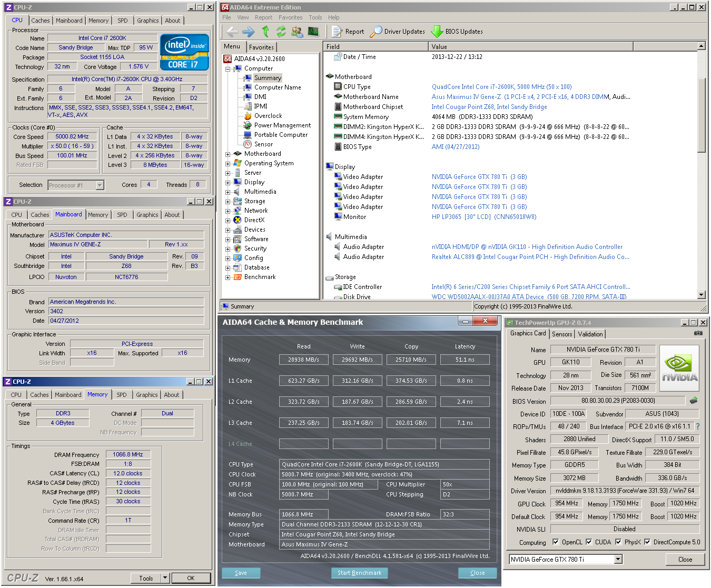Image resolution: width=711 pixels, height=588 pixels.
Task: Click the AIDA64 green up arrow icon
Action: [x=265, y=32]
